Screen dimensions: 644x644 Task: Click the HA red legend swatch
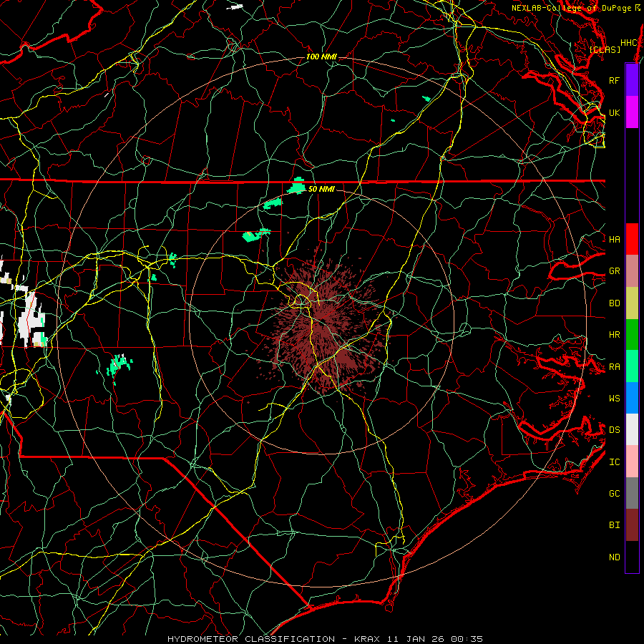pyautogui.click(x=632, y=239)
